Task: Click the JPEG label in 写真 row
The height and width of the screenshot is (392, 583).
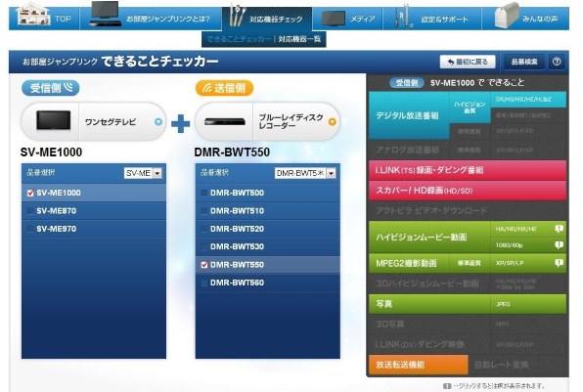Action: (x=503, y=304)
